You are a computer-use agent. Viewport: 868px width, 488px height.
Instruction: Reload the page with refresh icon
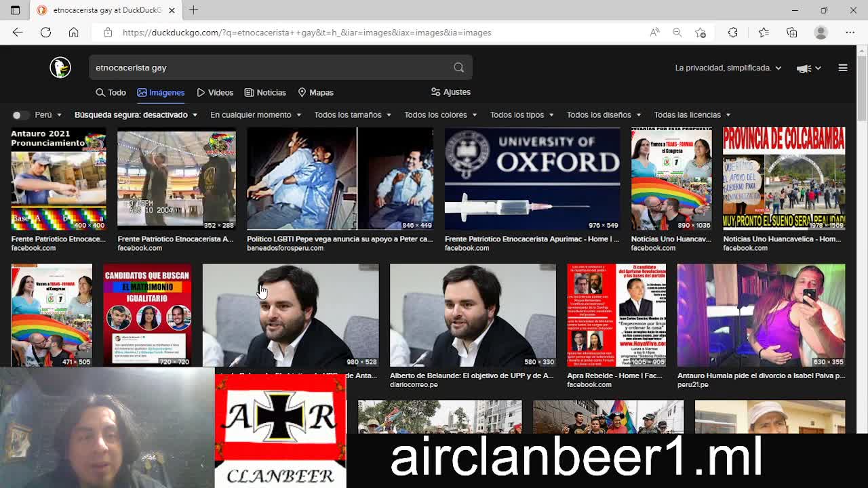pyautogui.click(x=45, y=33)
